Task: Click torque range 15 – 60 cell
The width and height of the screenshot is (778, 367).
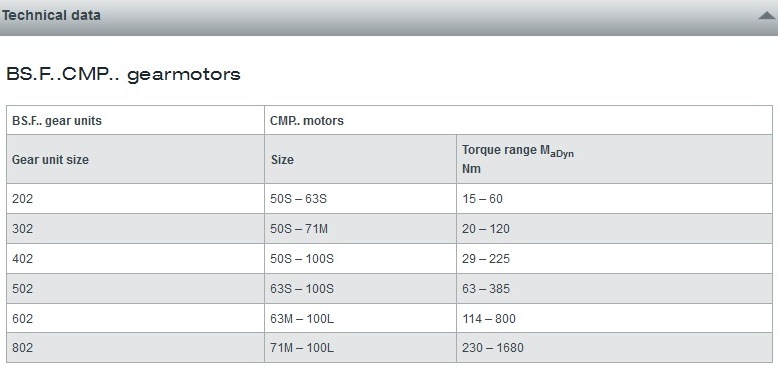Action: [614, 199]
